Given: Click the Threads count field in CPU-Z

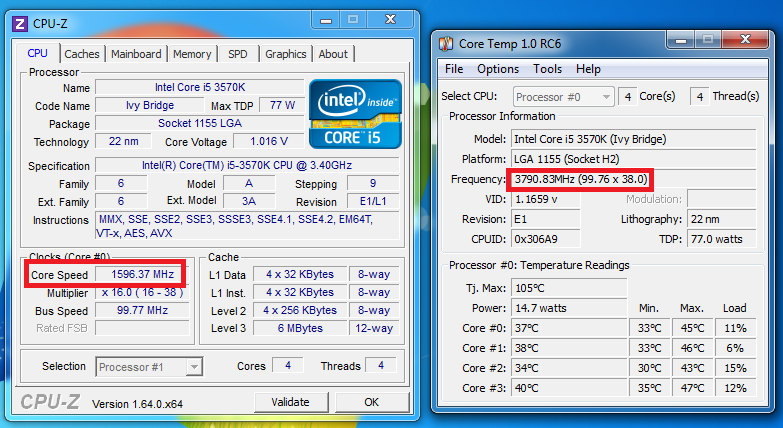Looking at the screenshot, I should [381, 366].
